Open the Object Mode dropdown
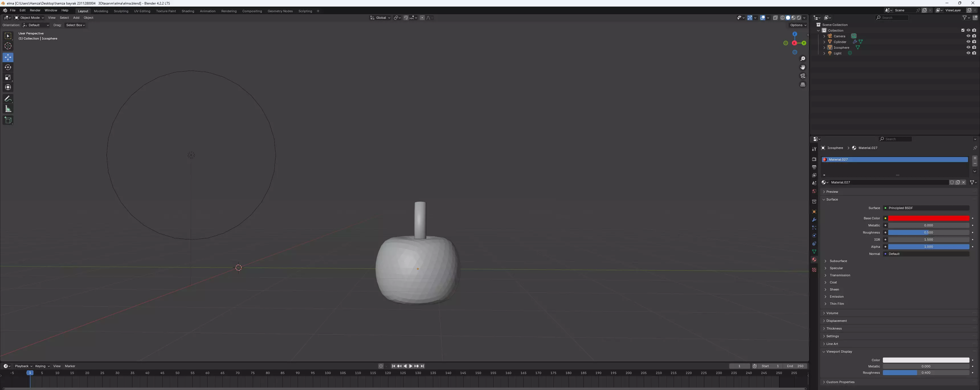Viewport: 980px width, 390px height. point(29,18)
